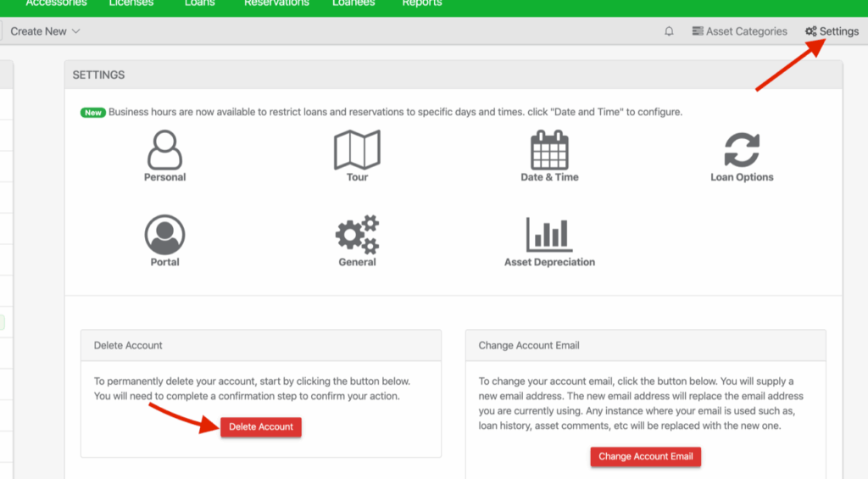Screen dimensions: 868x479
Task: Open the Reservations menu item
Action: pos(276,3)
